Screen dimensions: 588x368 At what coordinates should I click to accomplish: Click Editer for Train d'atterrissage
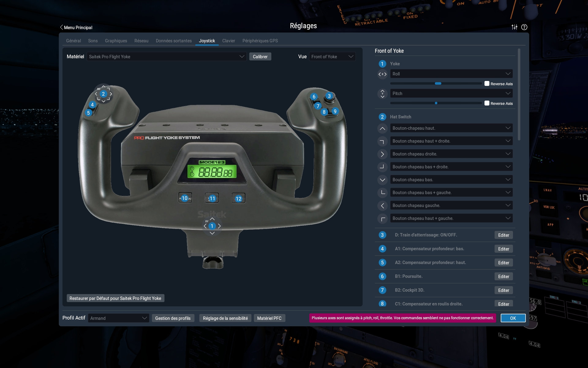click(503, 235)
